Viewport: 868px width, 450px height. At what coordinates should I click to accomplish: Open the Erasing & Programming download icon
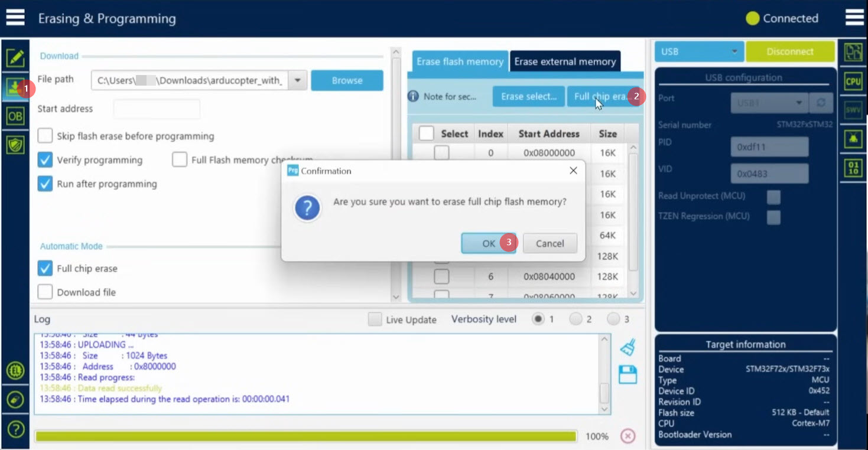[x=14, y=87]
